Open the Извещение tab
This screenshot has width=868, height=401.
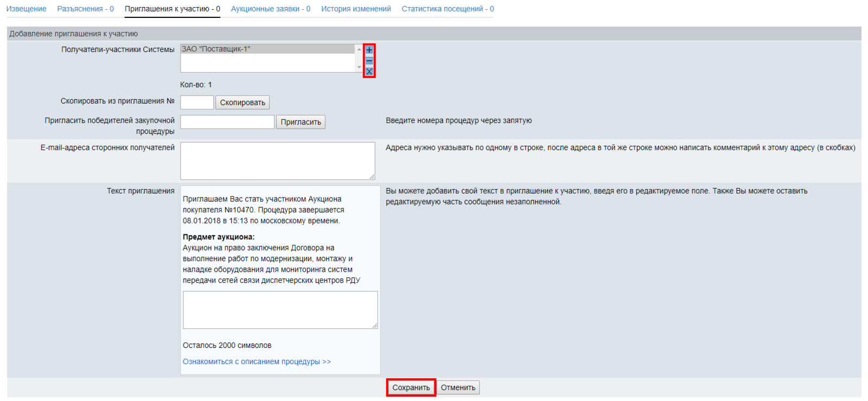click(26, 9)
